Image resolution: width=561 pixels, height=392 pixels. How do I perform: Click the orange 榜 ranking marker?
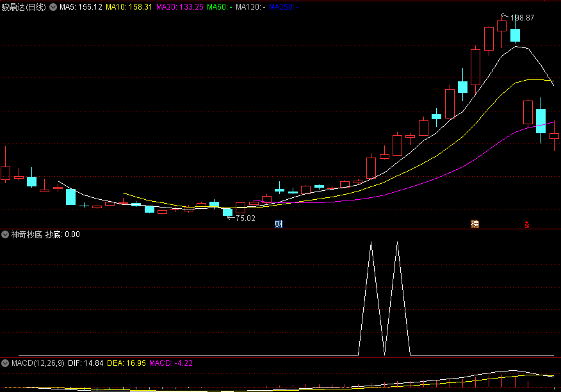pos(475,224)
